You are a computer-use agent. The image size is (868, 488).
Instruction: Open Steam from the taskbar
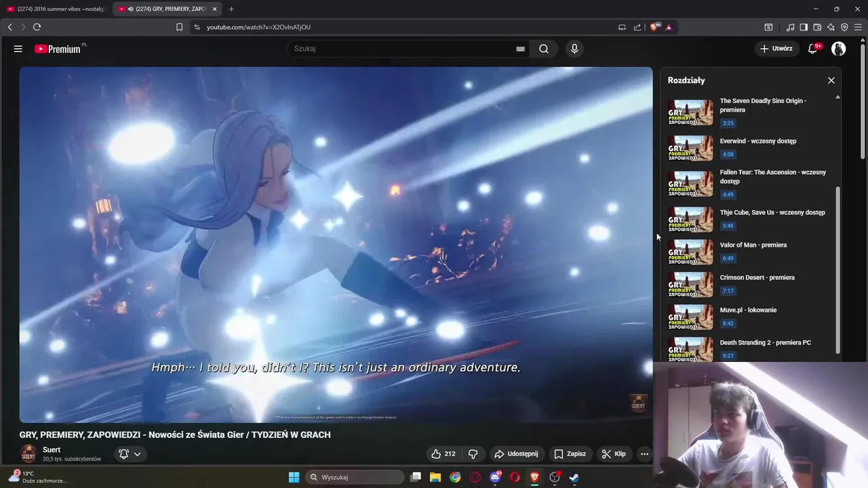(574, 477)
